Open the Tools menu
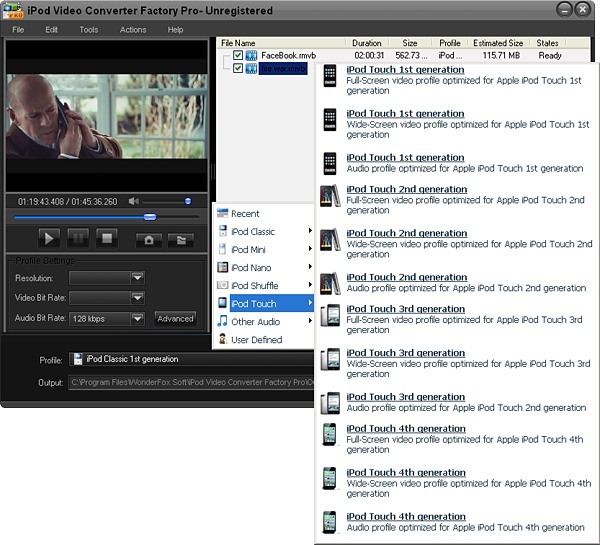Viewport: 600px width, 545px height. [89, 29]
